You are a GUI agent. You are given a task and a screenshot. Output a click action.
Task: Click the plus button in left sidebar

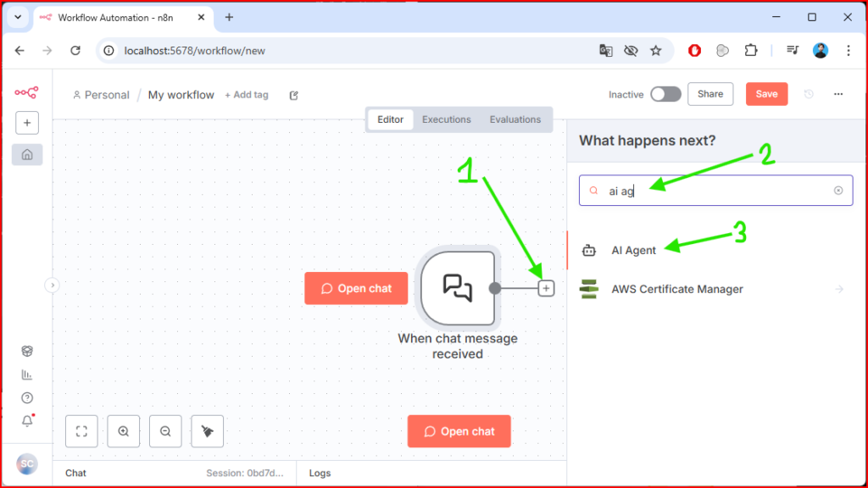[x=27, y=123]
